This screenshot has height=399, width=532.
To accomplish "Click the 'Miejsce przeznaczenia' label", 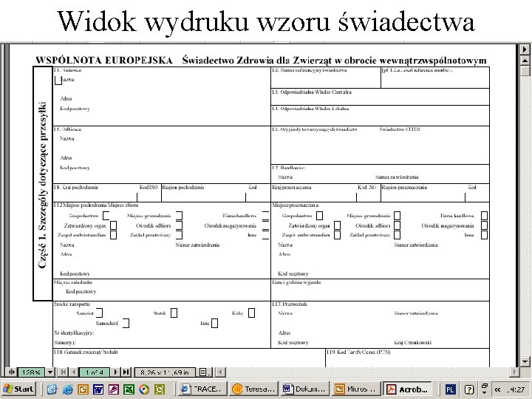I will click(295, 205).
